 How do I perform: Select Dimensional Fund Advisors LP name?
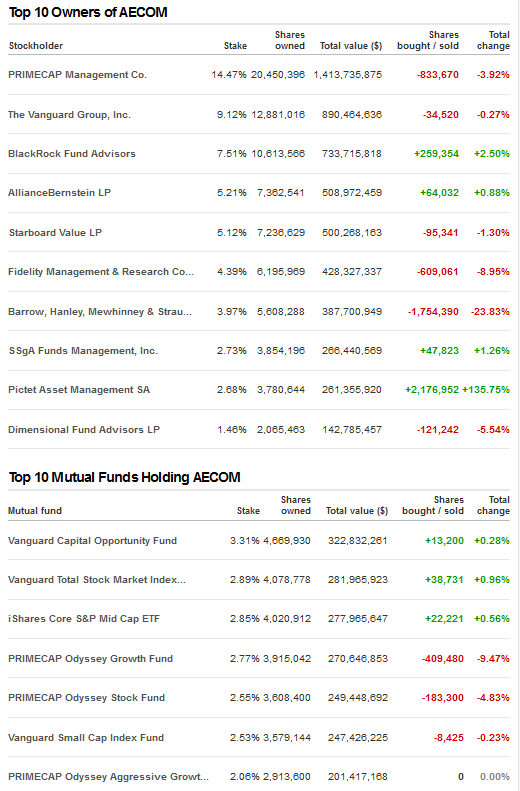[84, 430]
